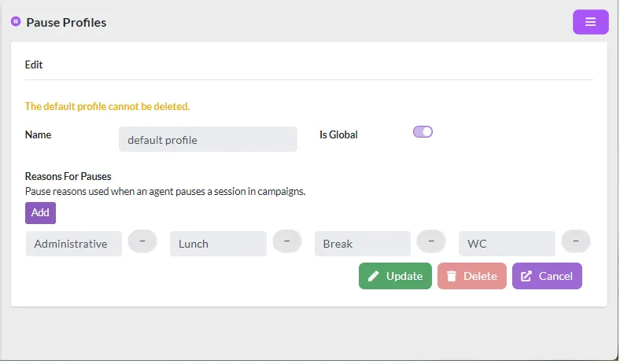Add a new pause reason
The height and width of the screenshot is (364, 620).
40,213
